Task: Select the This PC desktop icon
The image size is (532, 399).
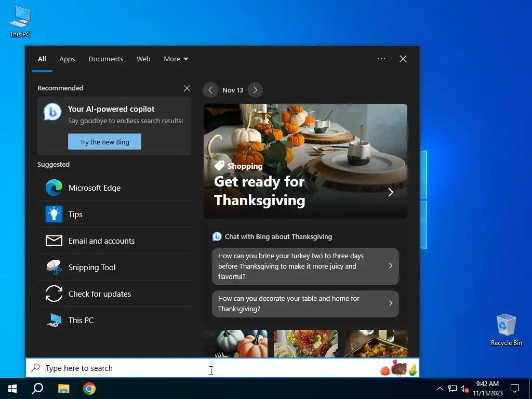Action: pyautogui.click(x=20, y=21)
